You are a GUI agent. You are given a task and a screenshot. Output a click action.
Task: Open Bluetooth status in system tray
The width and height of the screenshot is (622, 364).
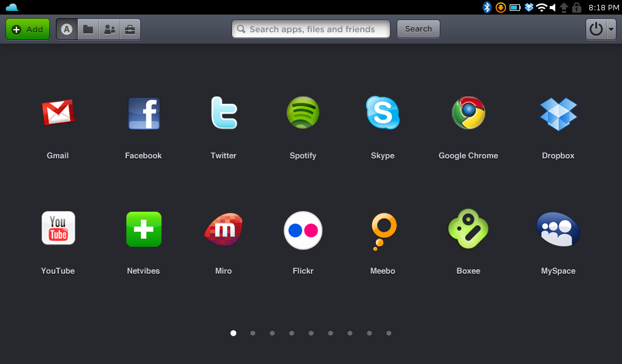[x=487, y=7]
